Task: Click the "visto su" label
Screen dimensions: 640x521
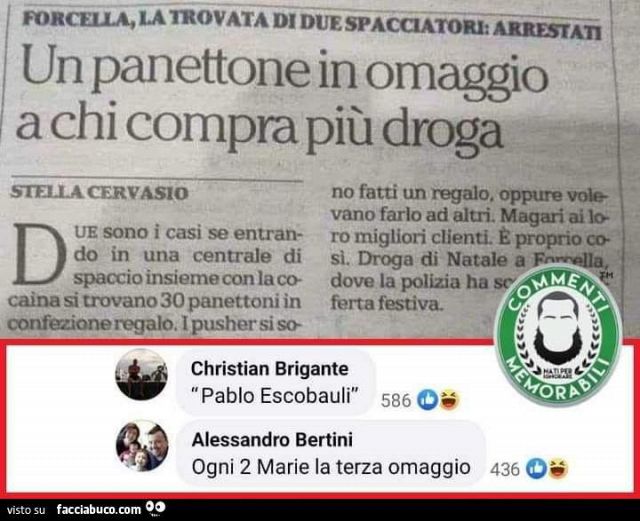Action: click(26, 510)
